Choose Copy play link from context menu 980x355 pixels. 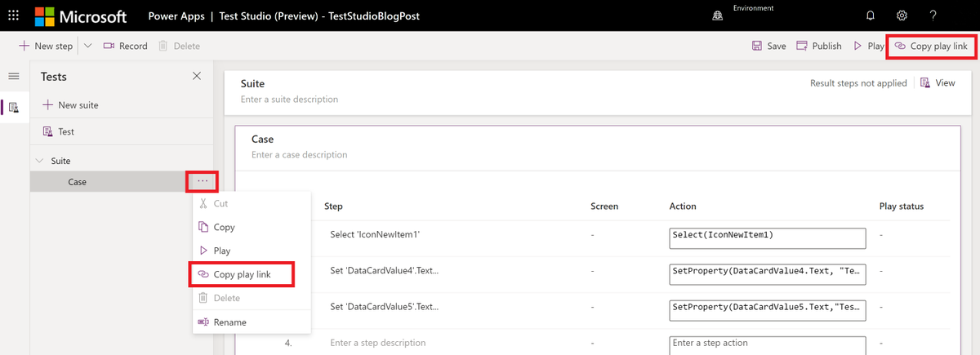(x=242, y=275)
